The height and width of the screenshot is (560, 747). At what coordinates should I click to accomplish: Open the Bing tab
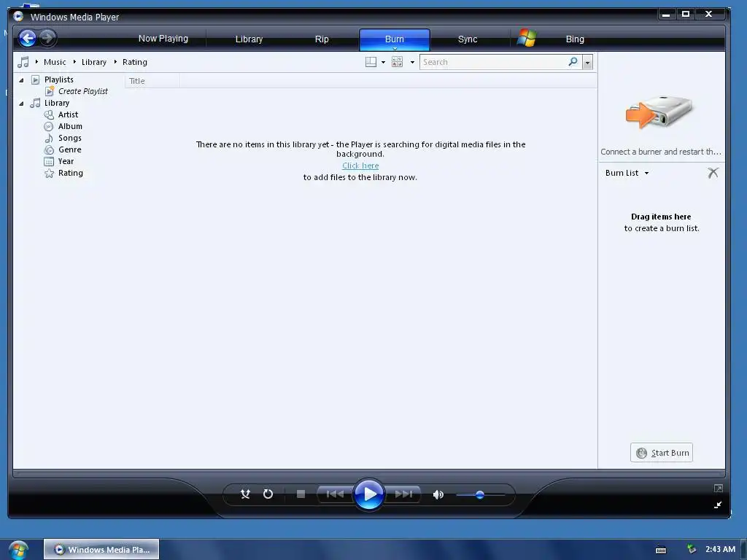pyautogui.click(x=575, y=39)
